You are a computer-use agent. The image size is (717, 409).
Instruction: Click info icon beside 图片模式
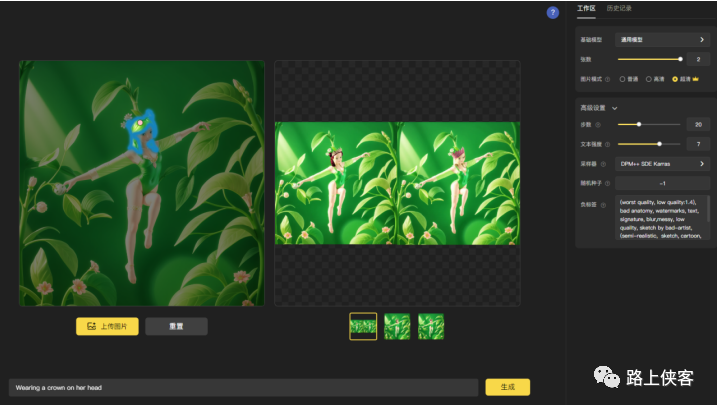(x=608, y=79)
